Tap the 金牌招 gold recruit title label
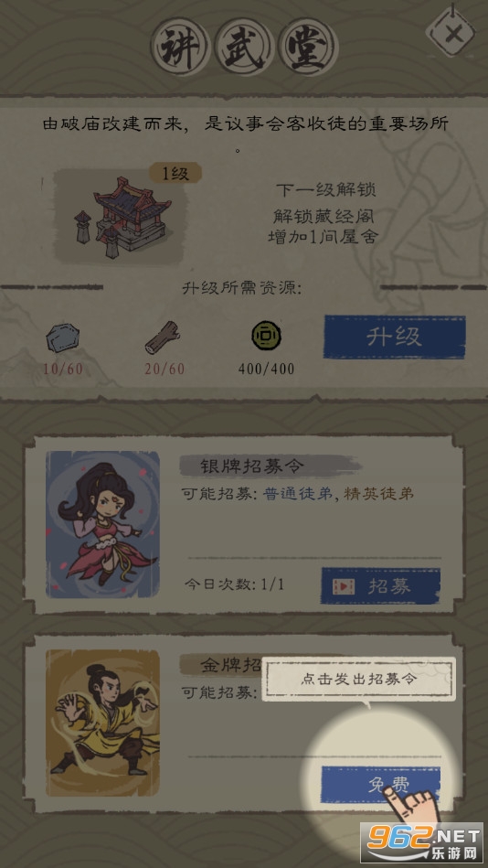Screen dimensions: 488x868 (x=230, y=666)
